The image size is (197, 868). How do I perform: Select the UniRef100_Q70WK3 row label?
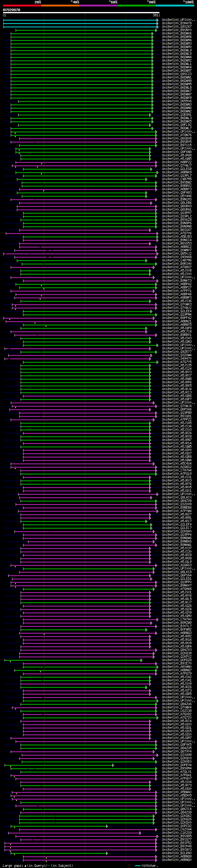tap(177, 304)
